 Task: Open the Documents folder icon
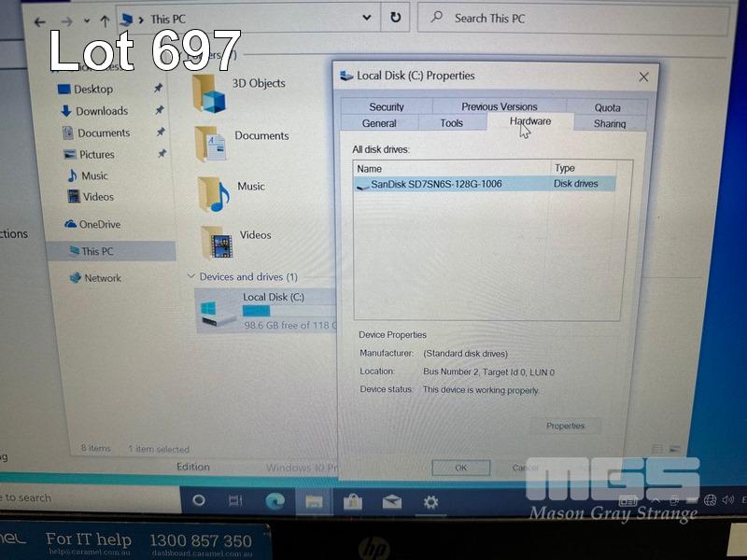tap(210, 142)
